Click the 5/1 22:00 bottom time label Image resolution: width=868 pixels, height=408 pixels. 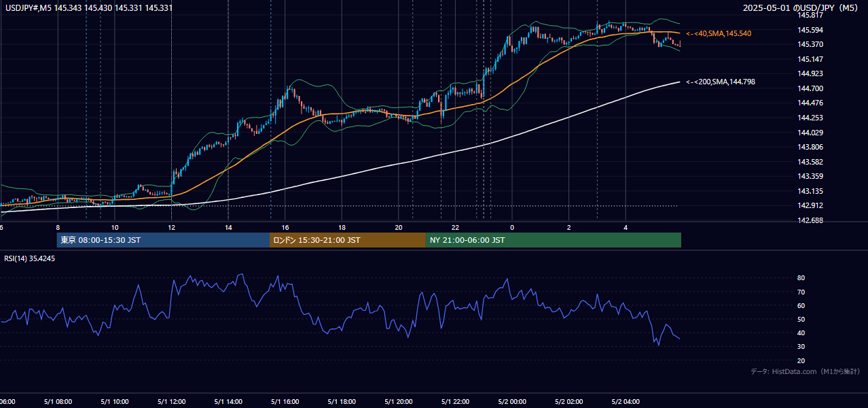tap(455, 402)
